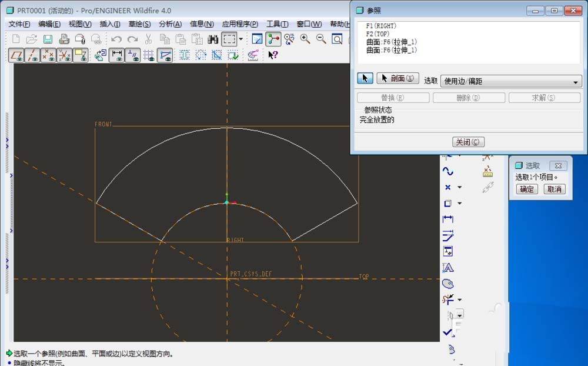Toggle datum point display
This screenshot has width=588, height=366.
(x=48, y=55)
